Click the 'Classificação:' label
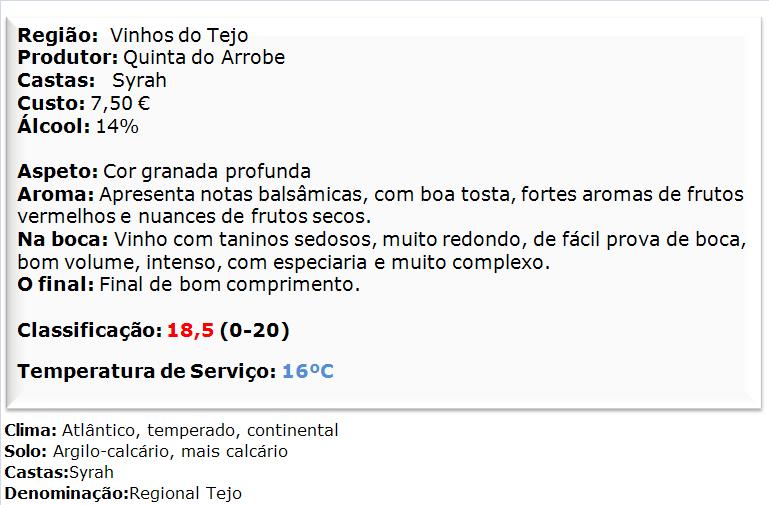Screen dimensions: 769x505 (x=89, y=330)
